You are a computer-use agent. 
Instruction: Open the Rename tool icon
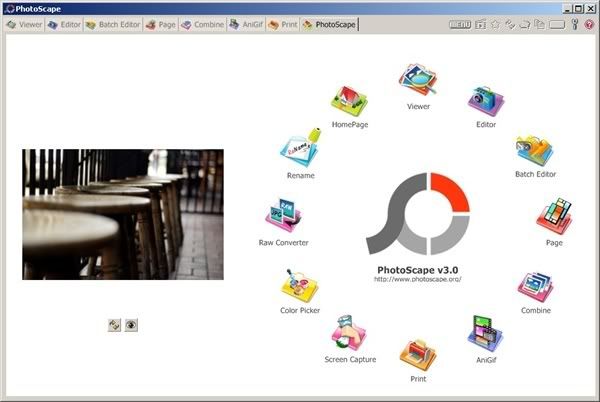300,148
